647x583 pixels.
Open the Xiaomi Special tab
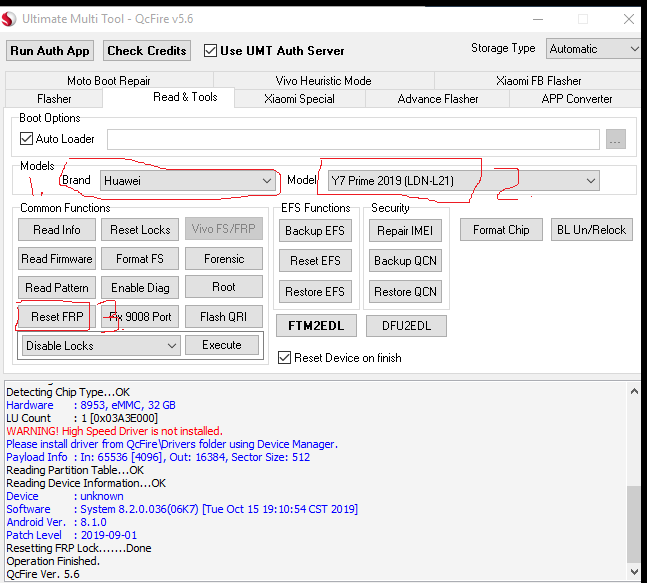(x=300, y=99)
